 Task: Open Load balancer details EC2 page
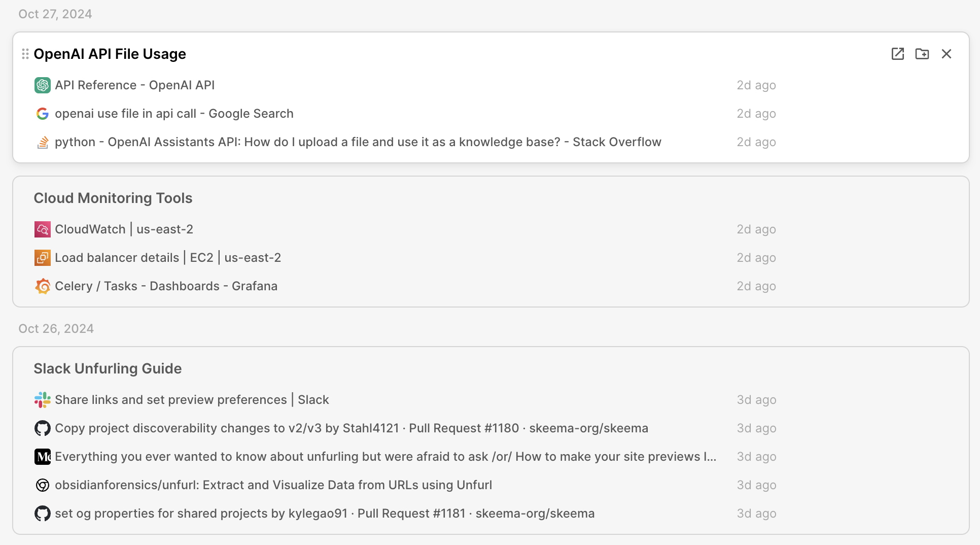168,258
